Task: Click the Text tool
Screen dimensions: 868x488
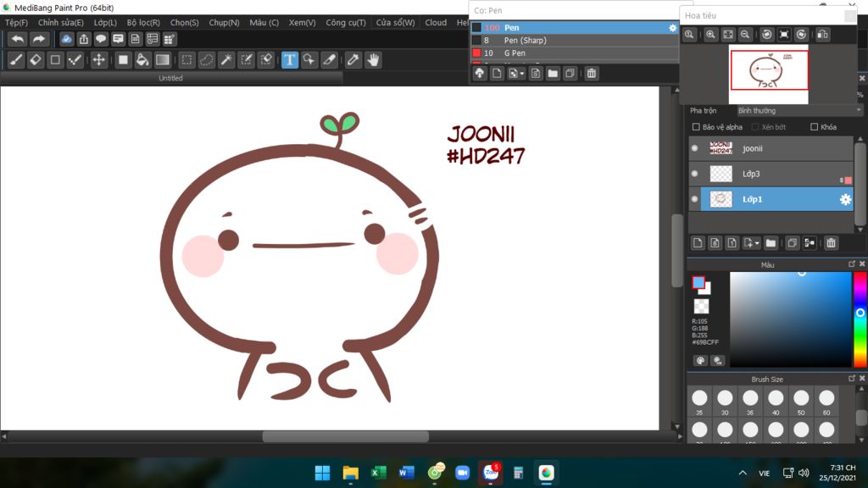Action: click(290, 60)
